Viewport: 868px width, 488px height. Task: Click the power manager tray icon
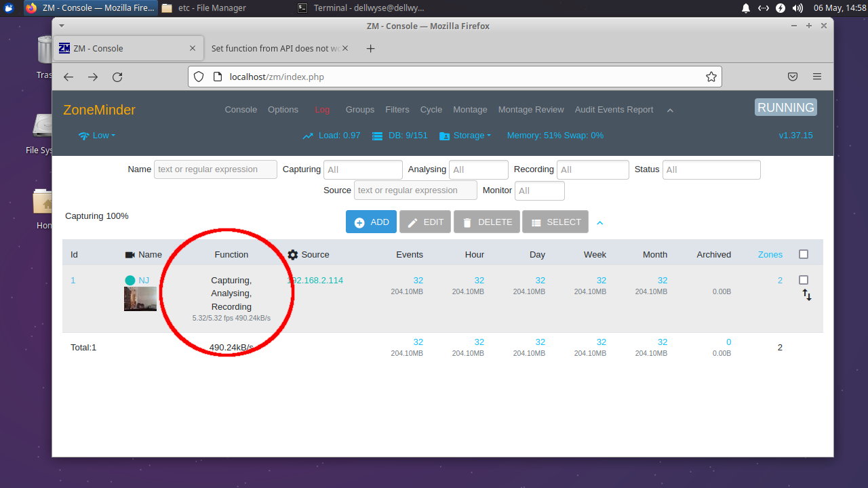[781, 8]
